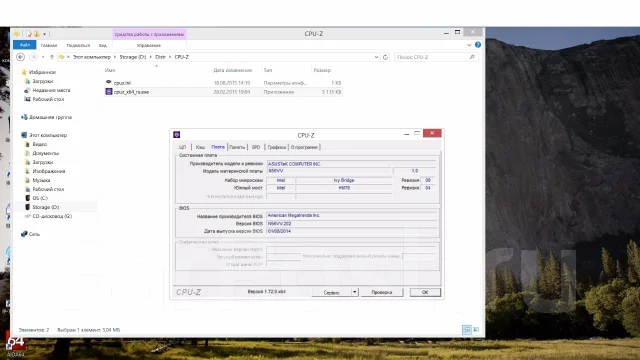640x360 pixels.
Task: Switch to the SPD tab
Action: 256,147
